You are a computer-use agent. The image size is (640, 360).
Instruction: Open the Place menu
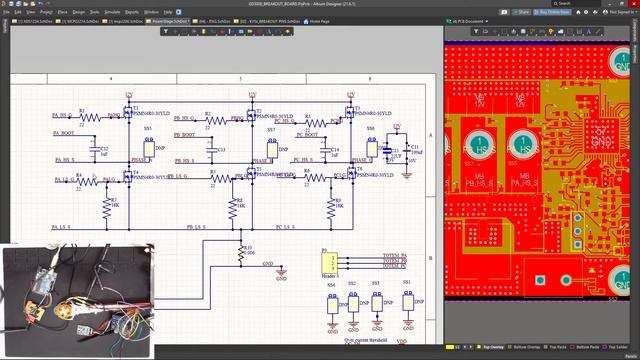pyautogui.click(x=62, y=12)
